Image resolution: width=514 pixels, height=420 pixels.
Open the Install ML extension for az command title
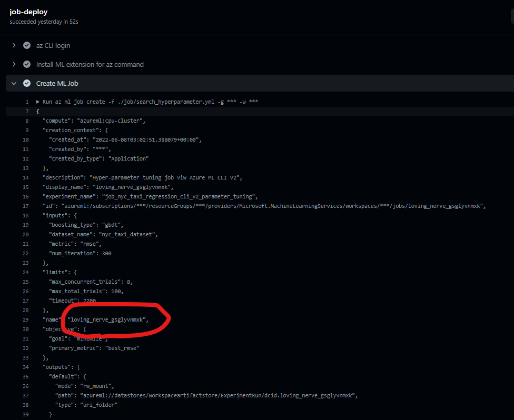click(x=90, y=65)
